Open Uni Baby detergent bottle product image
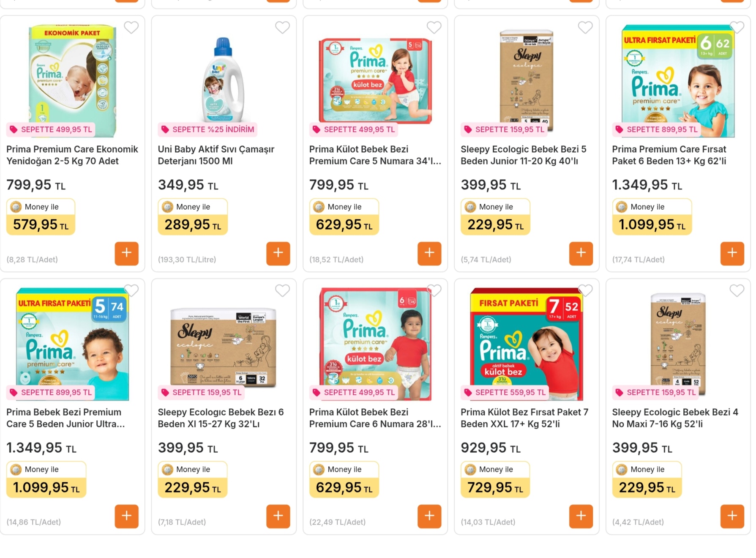756x558 pixels. pos(223,79)
